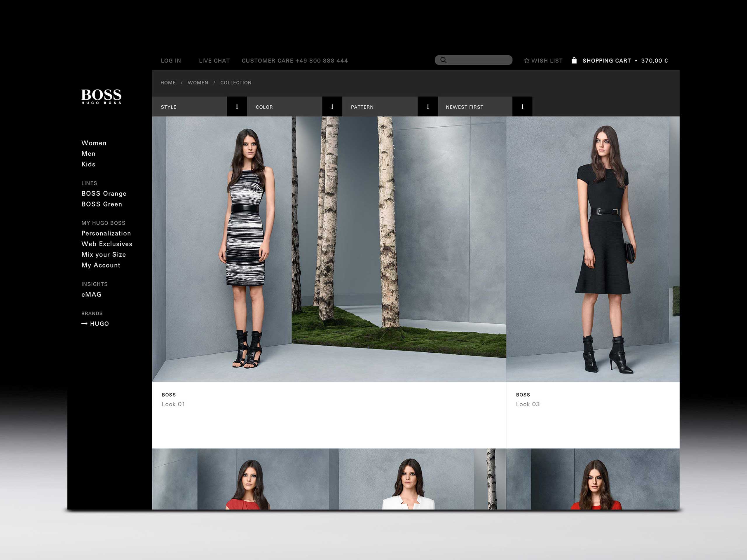The width and height of the screenshot is (747, 560).
Task: Expand the NEWEST FIRST sort arrow
Action: click(522, 107)
